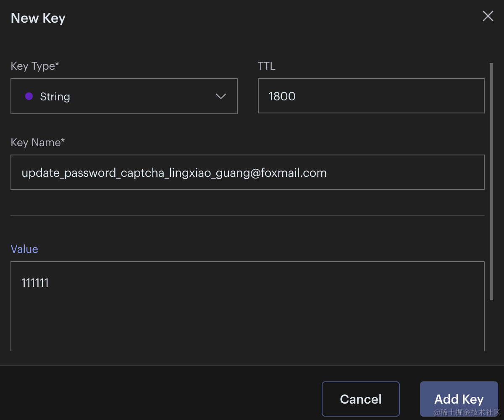Screen dimensions: 504x420
Task: Click the chevron arrow in Key Type
Action: [x=221, y=96]
